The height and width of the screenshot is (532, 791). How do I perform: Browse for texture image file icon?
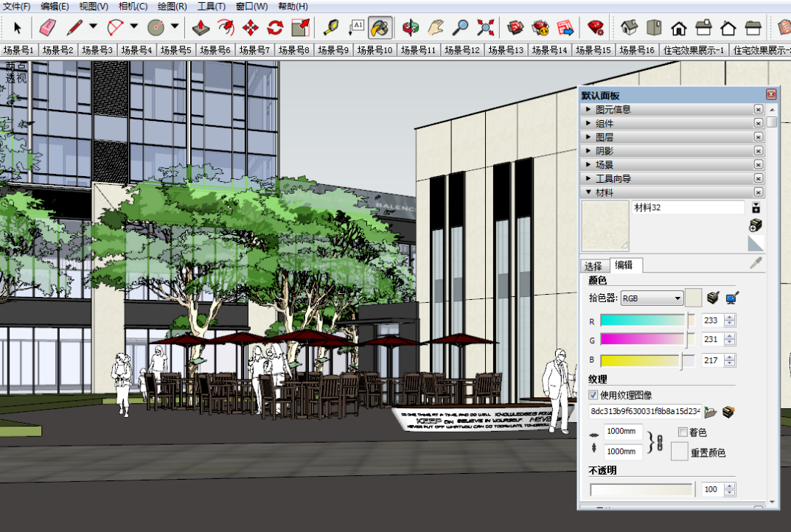pos(711,412)
